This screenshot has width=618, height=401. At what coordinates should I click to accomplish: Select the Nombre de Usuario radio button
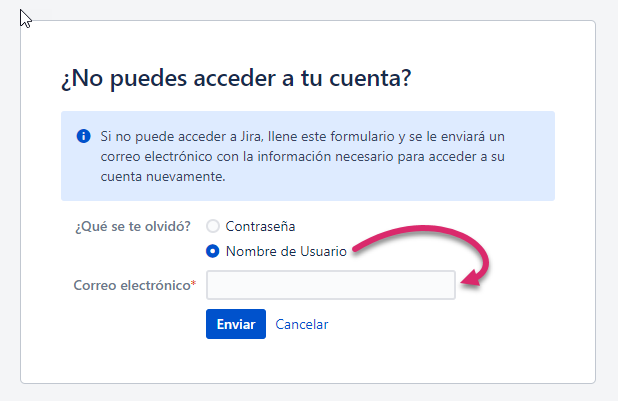point(213,251)
